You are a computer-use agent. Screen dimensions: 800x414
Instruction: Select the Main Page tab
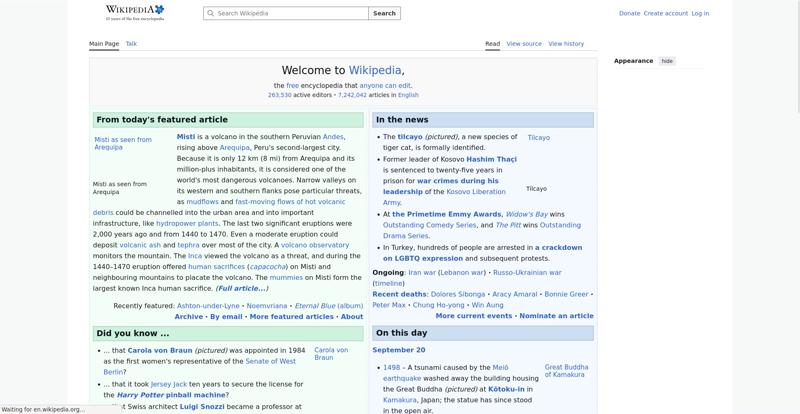coord(104,44)
